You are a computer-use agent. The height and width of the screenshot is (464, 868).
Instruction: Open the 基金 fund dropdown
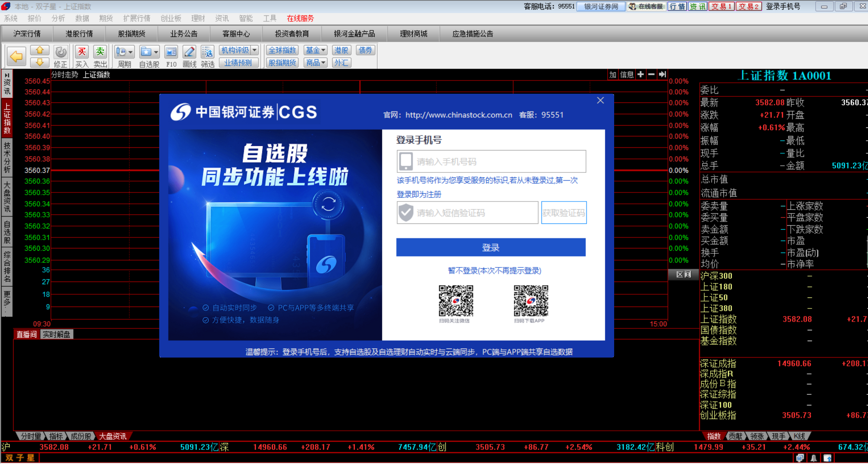tap(316, 50)
